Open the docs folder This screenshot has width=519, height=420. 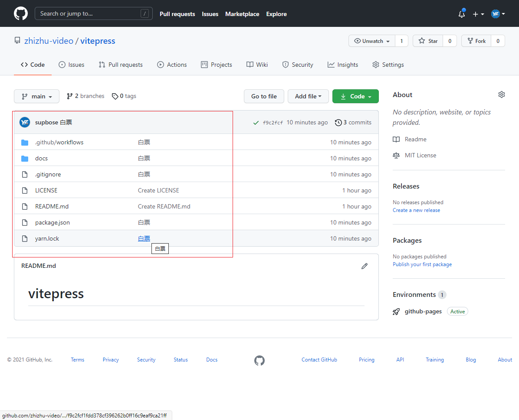pyautogui.click(x=41, y=159)
